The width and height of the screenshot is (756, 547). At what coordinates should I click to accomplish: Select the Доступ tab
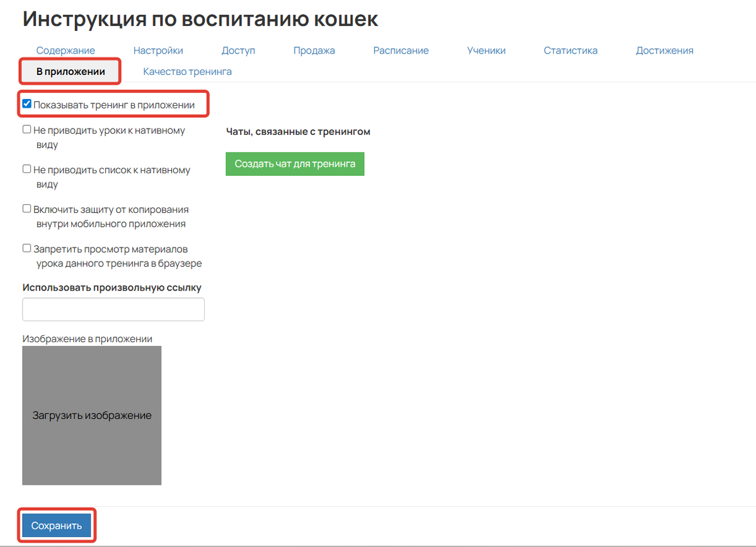238,50
